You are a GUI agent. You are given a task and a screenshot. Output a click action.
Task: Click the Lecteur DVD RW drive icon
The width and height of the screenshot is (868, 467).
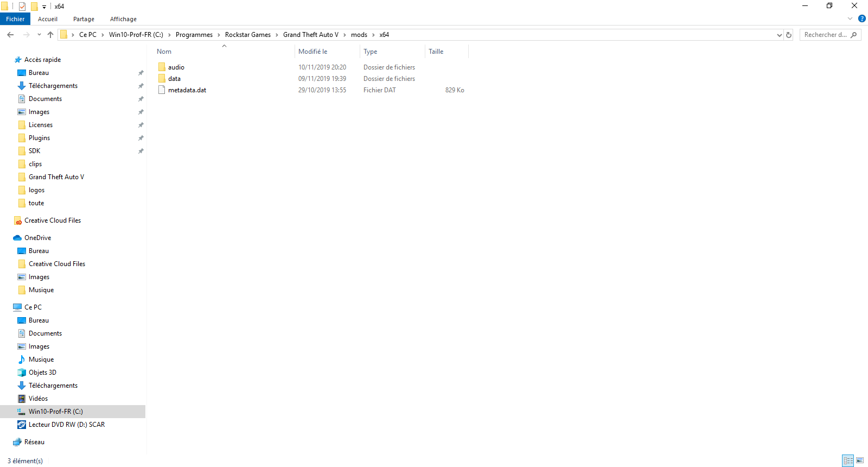point(22,425)
